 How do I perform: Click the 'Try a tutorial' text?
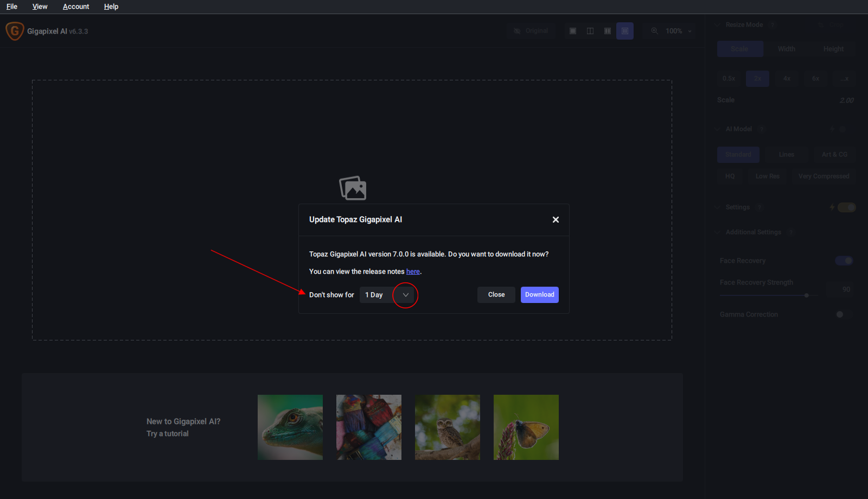[168, 434]
